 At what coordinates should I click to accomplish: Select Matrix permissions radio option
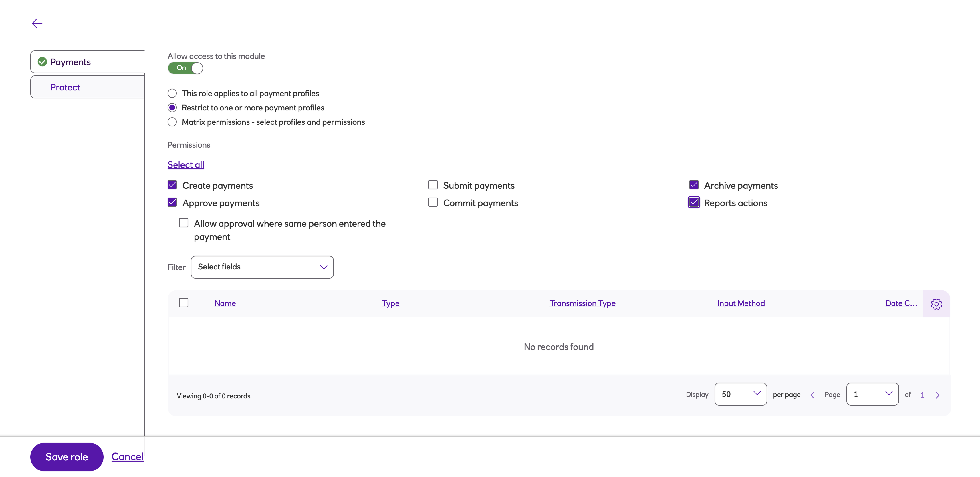tap(172, 122)
